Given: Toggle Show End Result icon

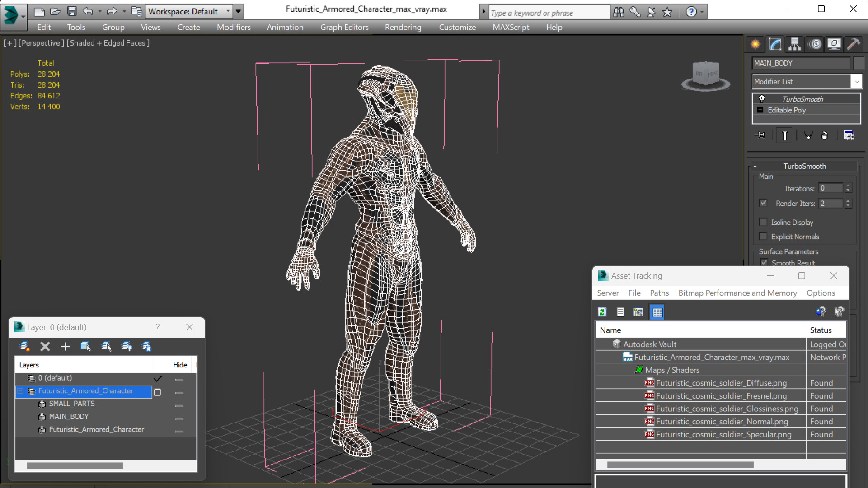Looking at the screenshot, I should click(x=784, y=135).
